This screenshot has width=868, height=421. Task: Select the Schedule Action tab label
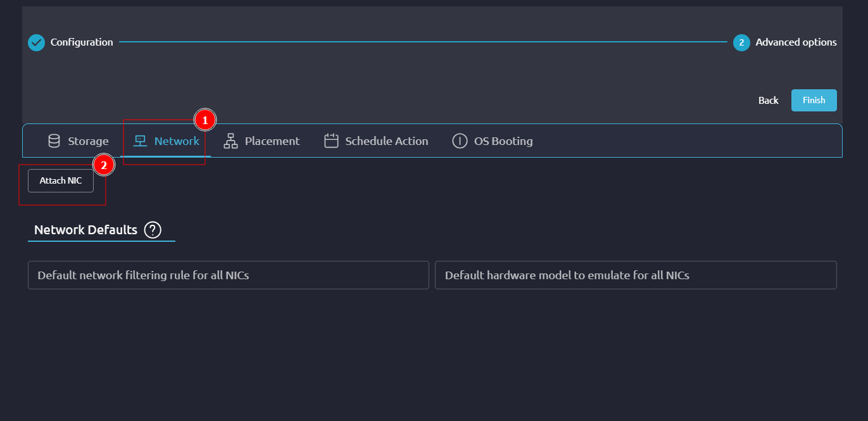(386, 141)
